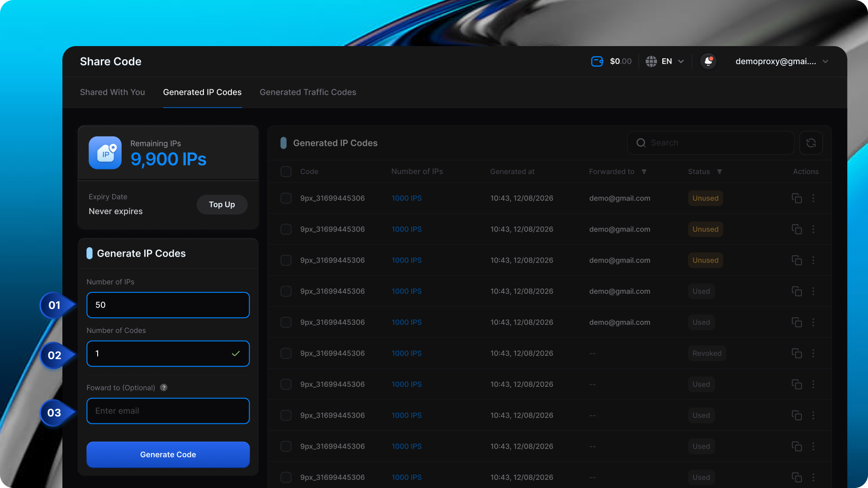868x488 pixels.
Task: Filter by the Status column icon
Action: tap(719, 172)
